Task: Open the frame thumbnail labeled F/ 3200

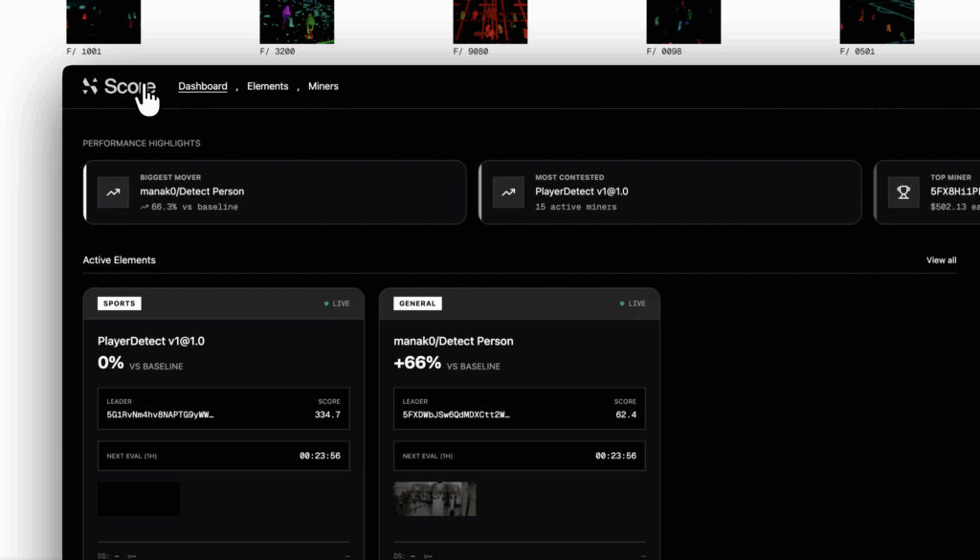Action: pos(297,21)
